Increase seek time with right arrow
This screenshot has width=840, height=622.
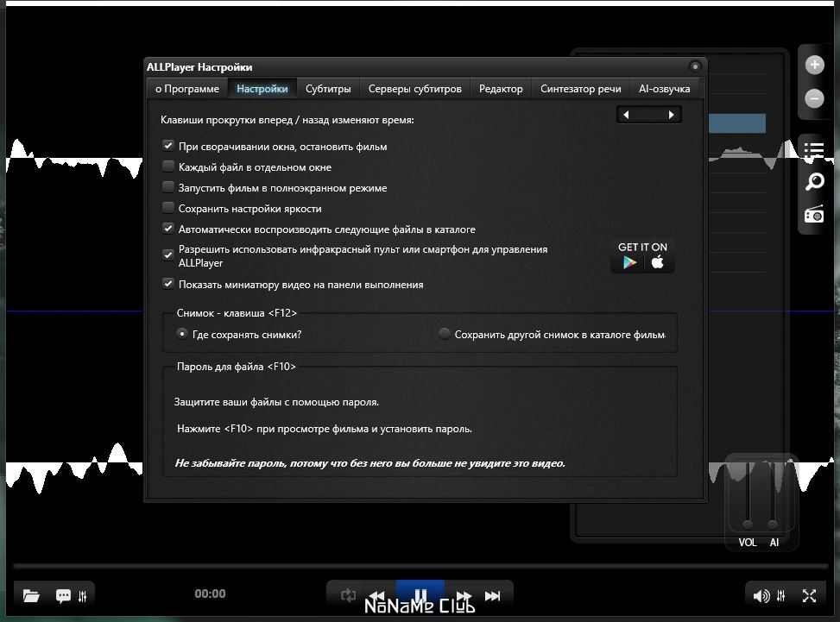(672, 115)
